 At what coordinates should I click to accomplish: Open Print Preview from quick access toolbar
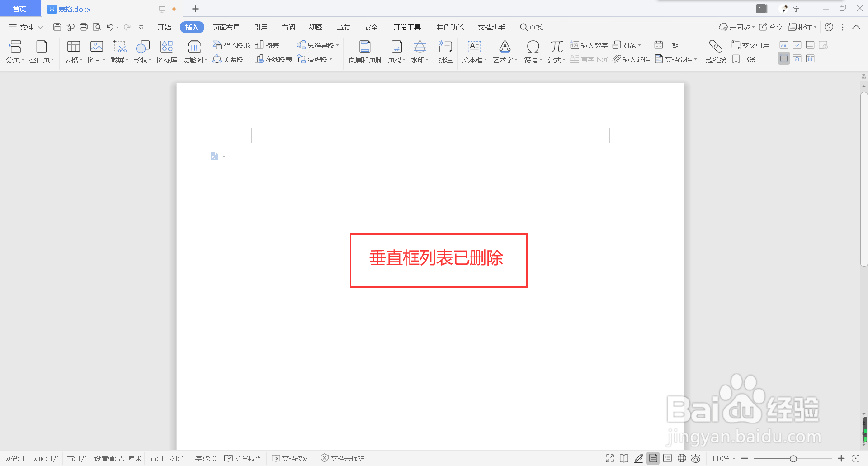(97, 27)
